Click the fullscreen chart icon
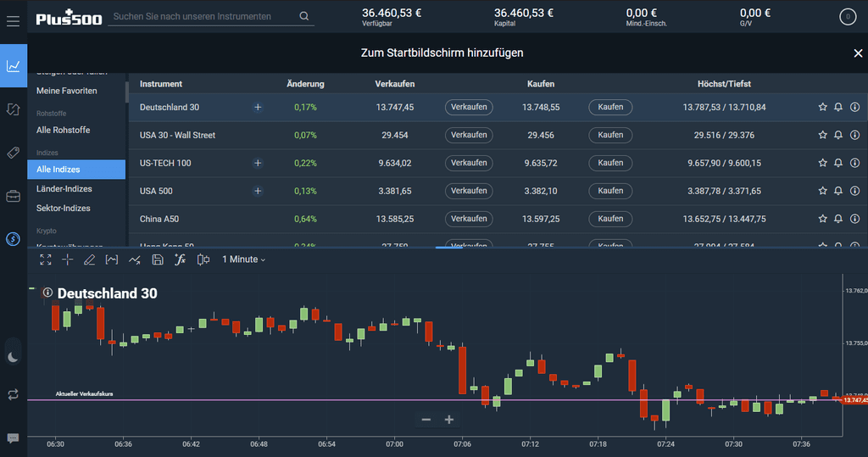This screenshot has height=457, width=868. 46,259
